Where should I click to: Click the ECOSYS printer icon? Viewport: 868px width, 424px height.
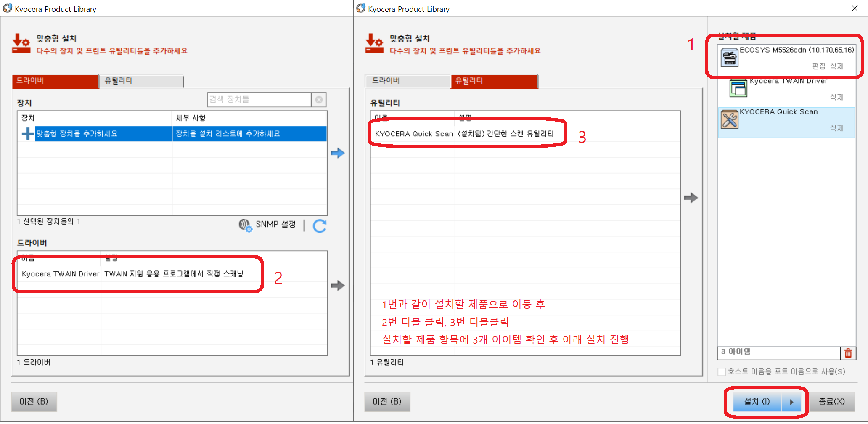[x=730, y=57]
